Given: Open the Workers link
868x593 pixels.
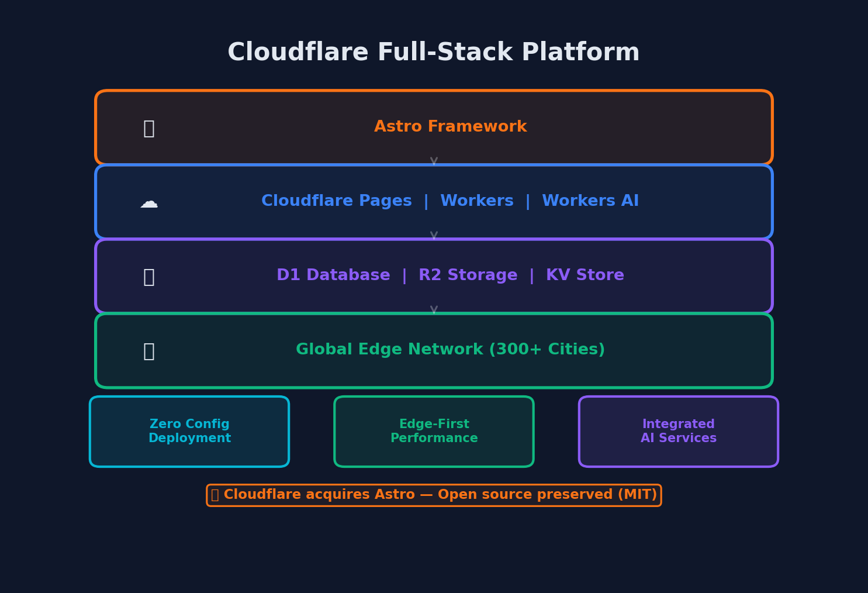Looking at the screenshot, I should coord(477,201).
